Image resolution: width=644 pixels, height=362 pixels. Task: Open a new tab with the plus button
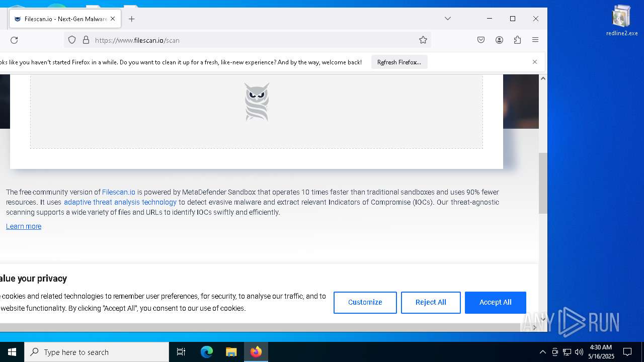pyautogui.click(x=132, y=19)
